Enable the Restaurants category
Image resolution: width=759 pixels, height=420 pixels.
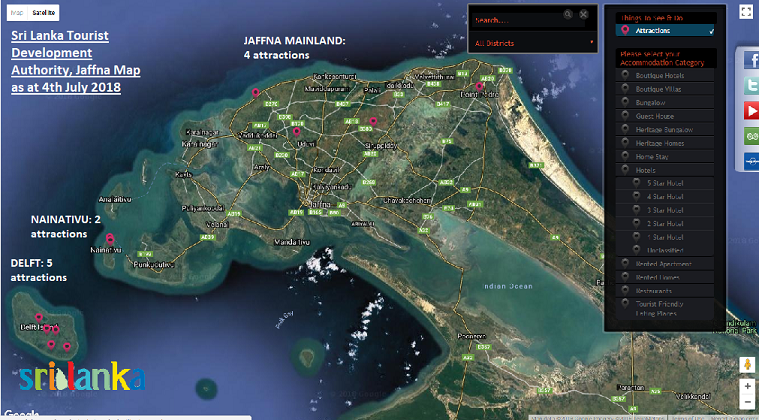(657, 290)
